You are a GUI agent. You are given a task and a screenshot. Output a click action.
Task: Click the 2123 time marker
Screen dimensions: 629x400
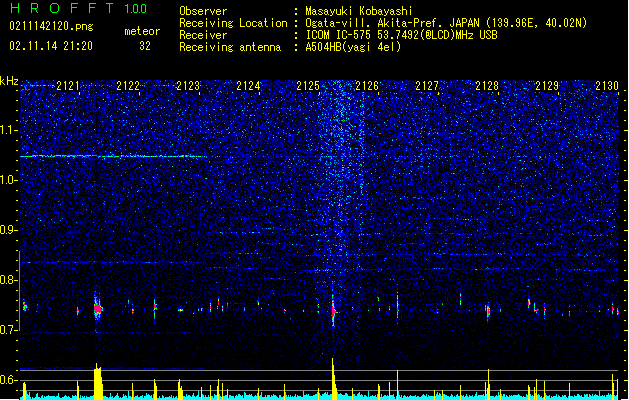point(188,86)
